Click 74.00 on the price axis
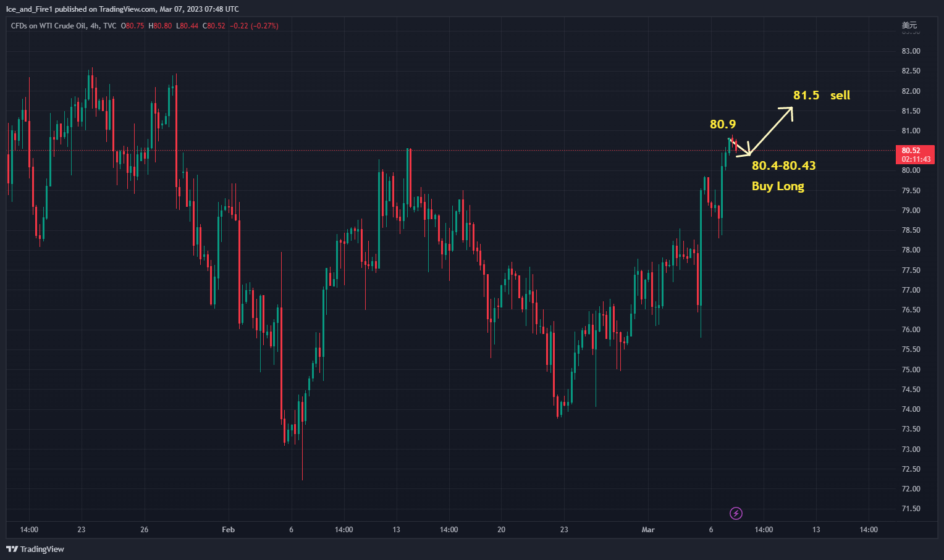 911,409
